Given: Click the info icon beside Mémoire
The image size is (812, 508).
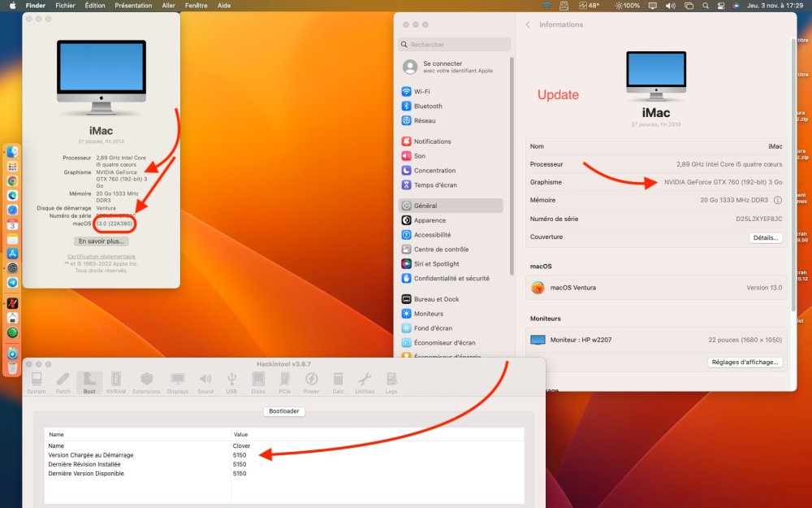Looking at the screenshot, I should (x=777, y=200).
